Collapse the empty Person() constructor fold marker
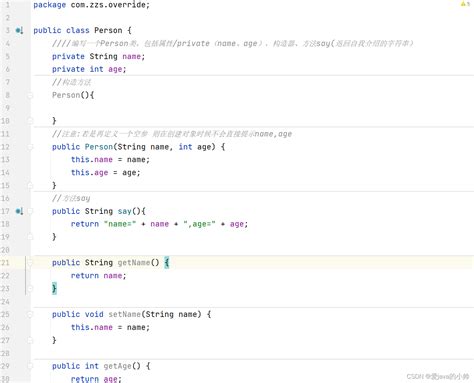Screen dimensions: 474x383 30,95
